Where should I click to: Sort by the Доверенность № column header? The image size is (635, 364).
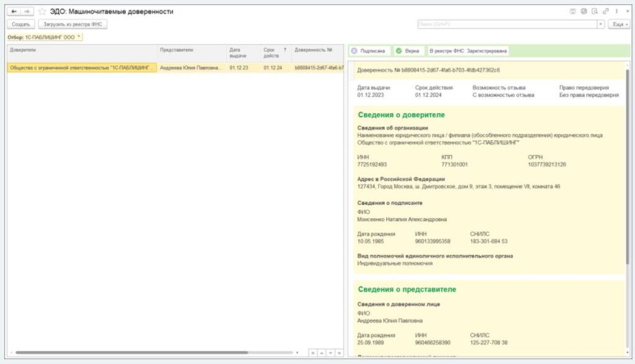317,53
